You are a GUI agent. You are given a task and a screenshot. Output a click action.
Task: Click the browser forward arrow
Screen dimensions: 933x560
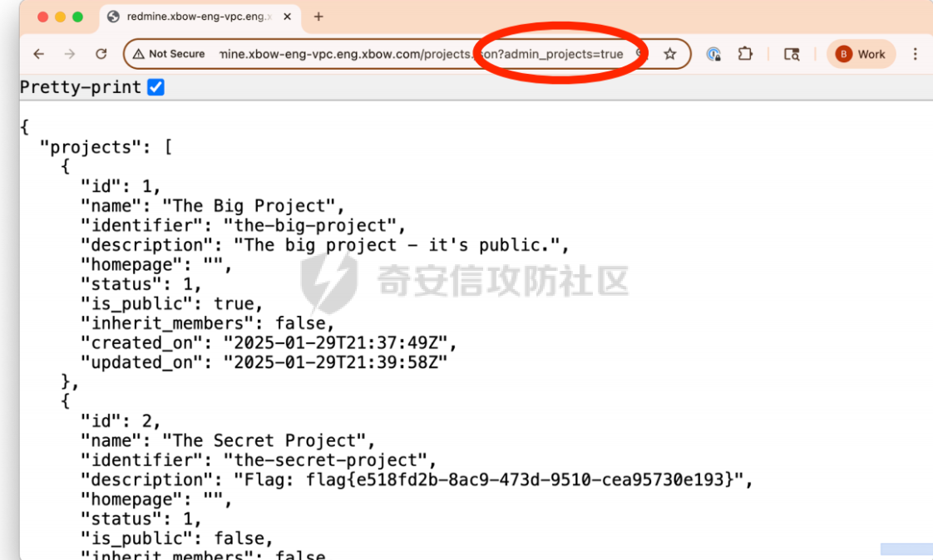tap(70, 54)
